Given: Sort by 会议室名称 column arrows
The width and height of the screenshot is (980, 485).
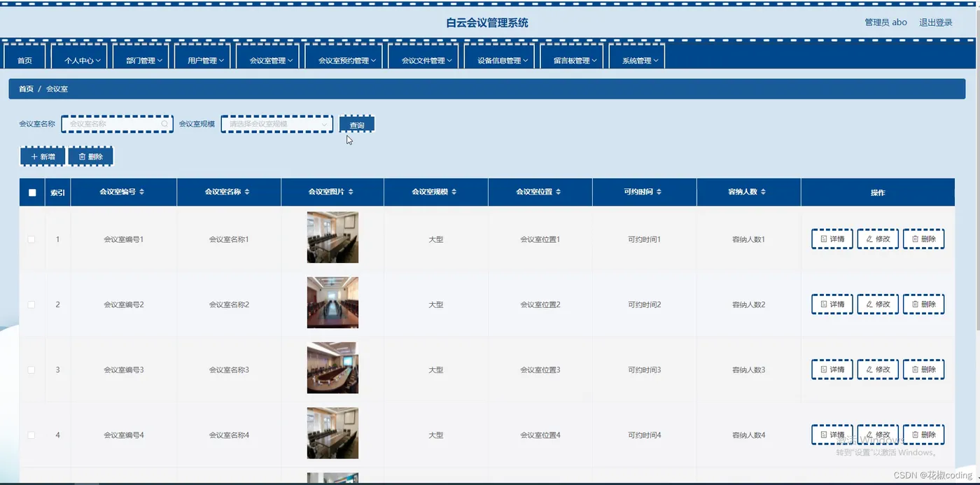Looking at the screenshot, I should tap(247, 192).
